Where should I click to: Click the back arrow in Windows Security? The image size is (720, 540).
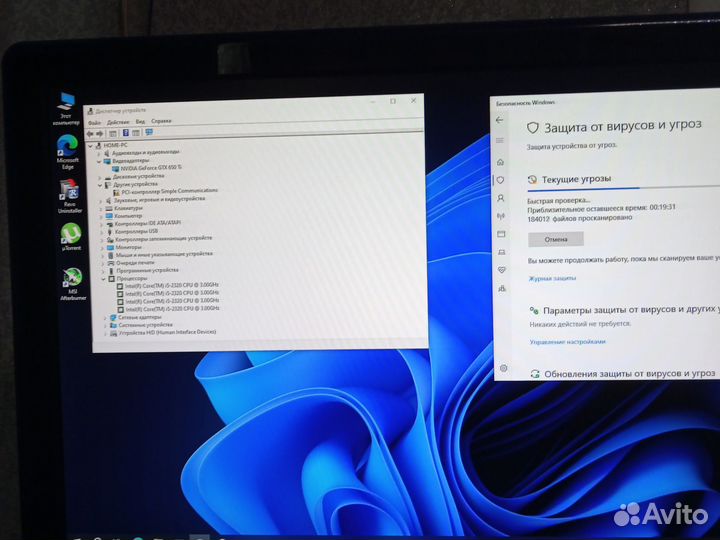pos(501,119)
